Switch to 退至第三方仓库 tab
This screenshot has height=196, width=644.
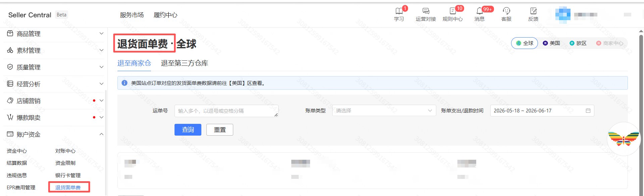(185, 63)
